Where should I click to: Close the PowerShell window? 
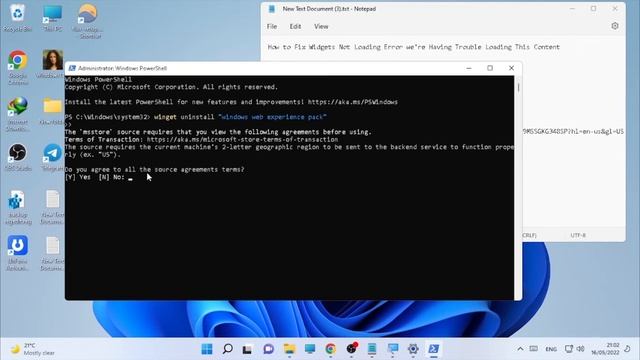511,68
